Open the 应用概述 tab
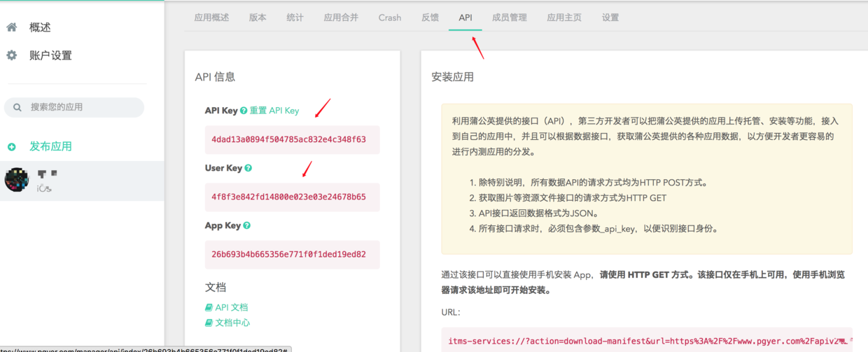Viewport: 868px width, 352px height. point(211,17)
